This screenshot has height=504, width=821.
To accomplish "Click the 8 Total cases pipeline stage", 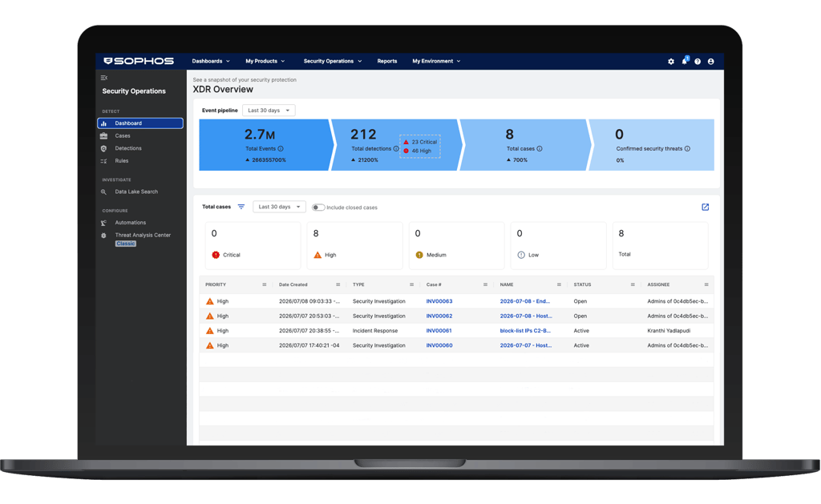I will pyautogui.click(x=524, y=145).
